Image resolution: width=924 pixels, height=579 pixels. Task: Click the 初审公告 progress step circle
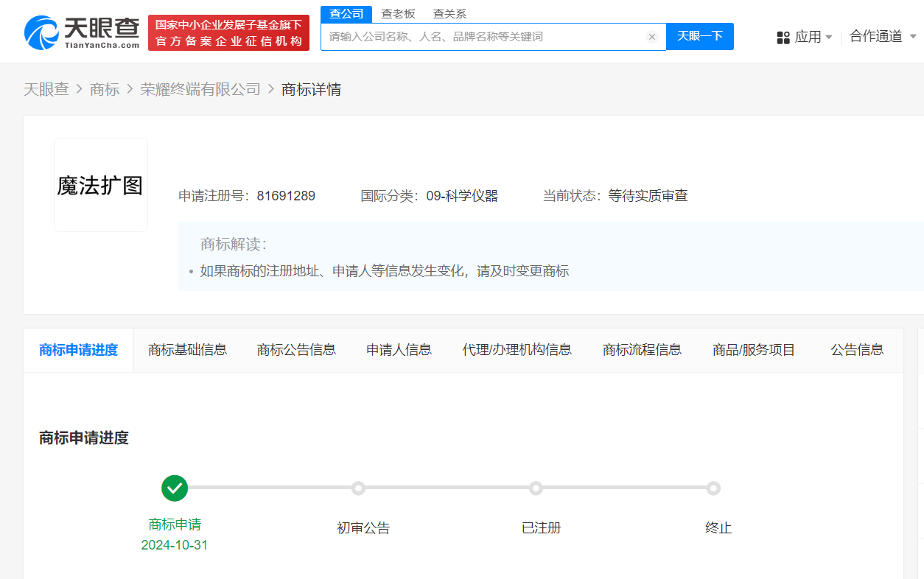tap(358, 488)
